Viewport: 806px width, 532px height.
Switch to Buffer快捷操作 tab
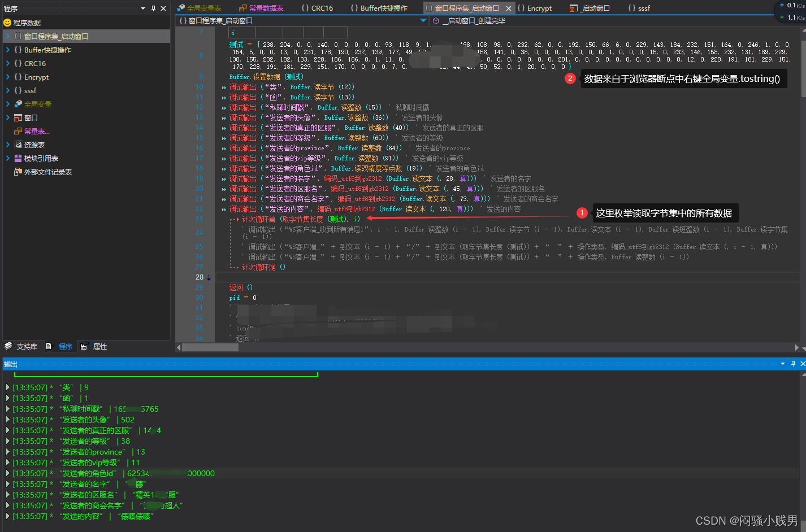[379, 8]
